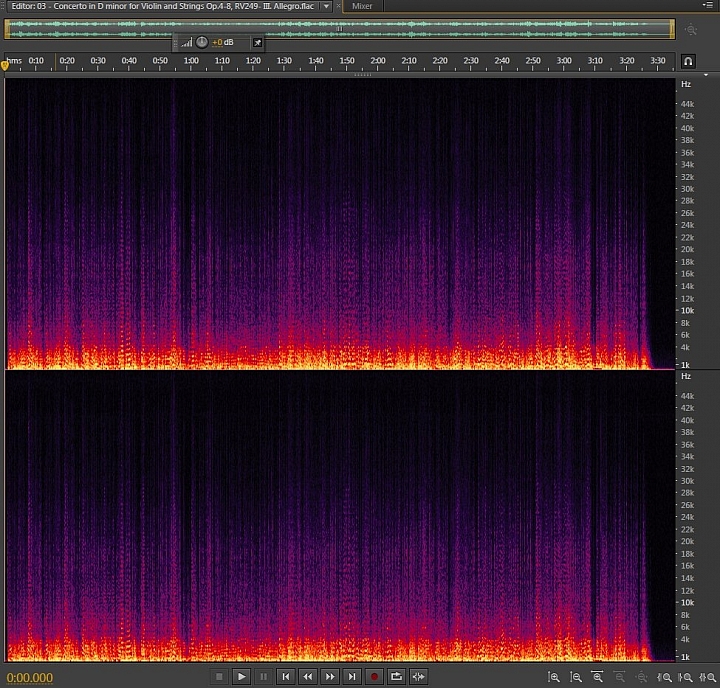This screenshot has width=720, height=688.
Task: Click the Rewind button
Action: point(308,677)
